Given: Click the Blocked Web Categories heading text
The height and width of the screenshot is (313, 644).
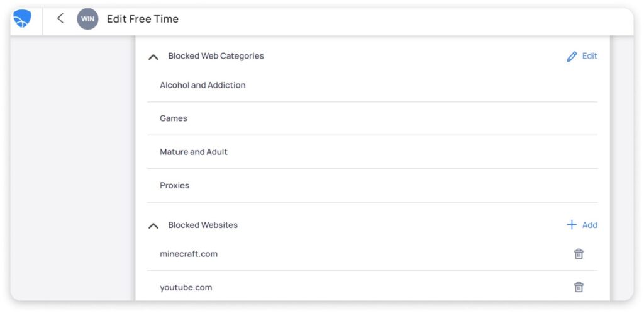Looking at the screenshot, I should [x=216, y=56].
